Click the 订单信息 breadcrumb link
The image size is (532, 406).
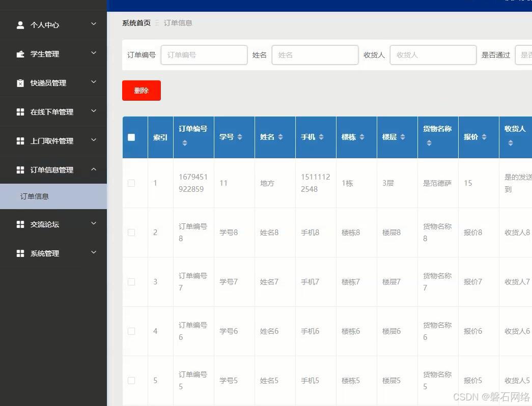tap(177, 23)
